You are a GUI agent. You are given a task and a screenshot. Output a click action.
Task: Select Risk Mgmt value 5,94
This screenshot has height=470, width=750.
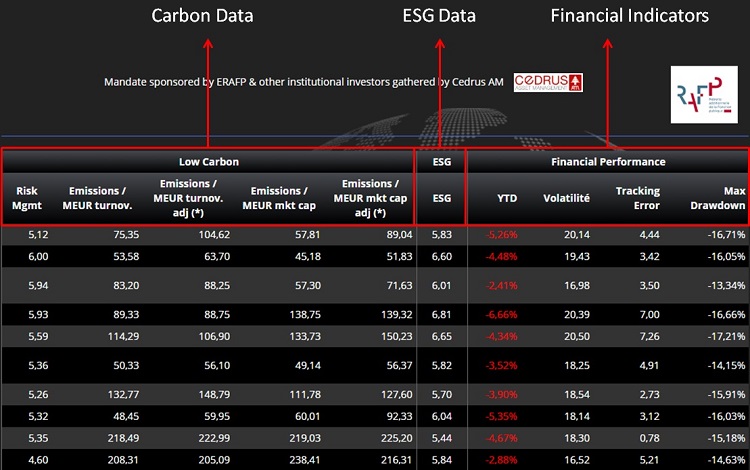[x=38, y=286]
